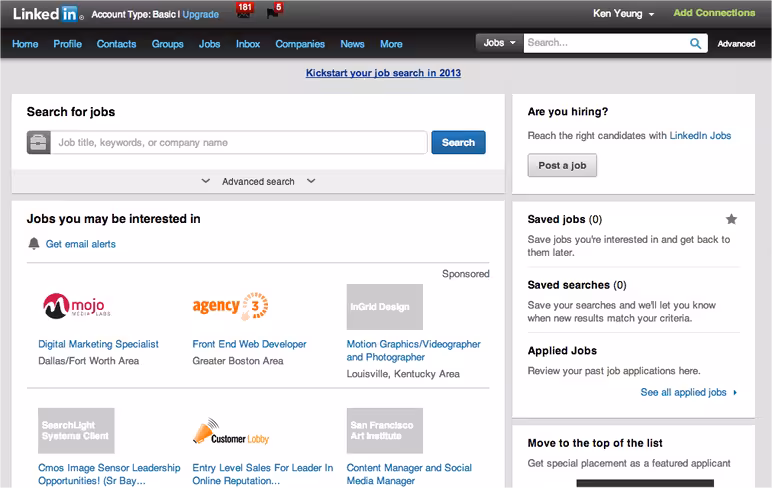Expand the Advanced search section
This screenshot has width=772, height=488.
coord(258,182)
